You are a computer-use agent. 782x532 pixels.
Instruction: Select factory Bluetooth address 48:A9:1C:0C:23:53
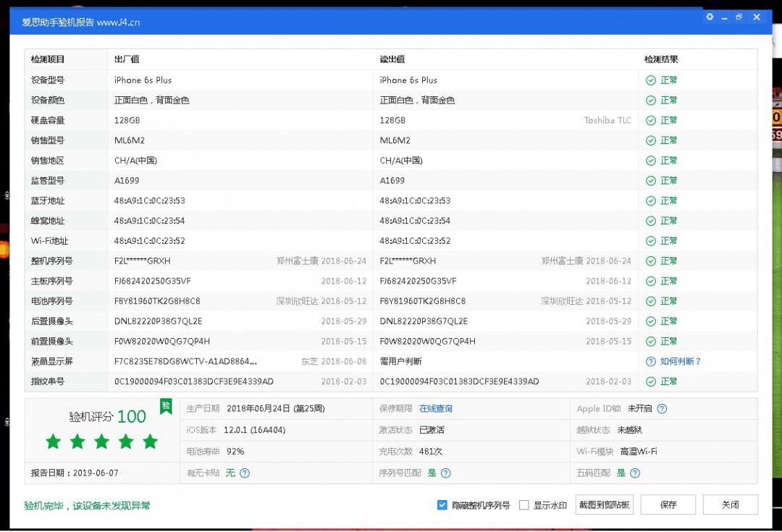click(150, 200)
